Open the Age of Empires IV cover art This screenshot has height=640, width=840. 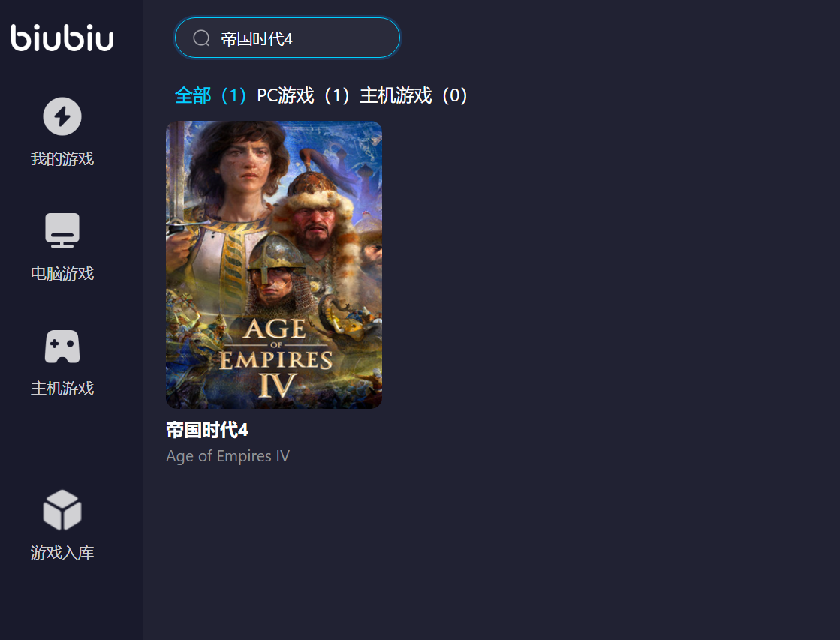274,265
